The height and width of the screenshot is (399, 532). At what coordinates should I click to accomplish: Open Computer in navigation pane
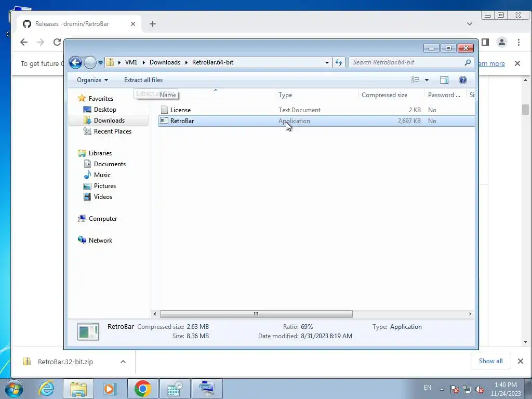[x=103, y=219]
